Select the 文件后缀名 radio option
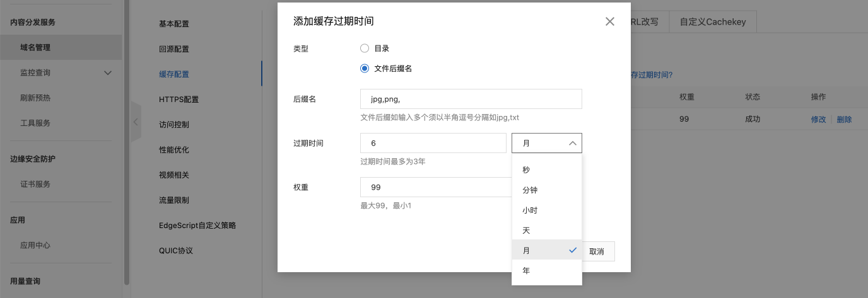Image resolution: width=868 pixels, height=298 pixels. click(365, 68)
